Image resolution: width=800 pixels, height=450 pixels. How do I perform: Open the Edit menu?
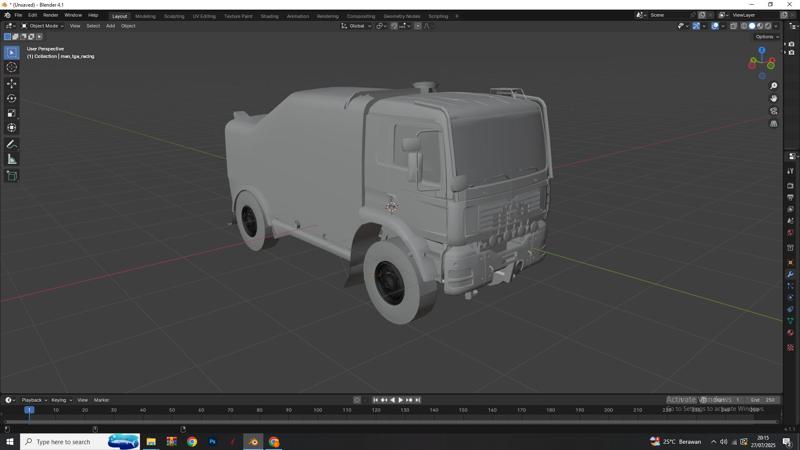click(33, 15)
